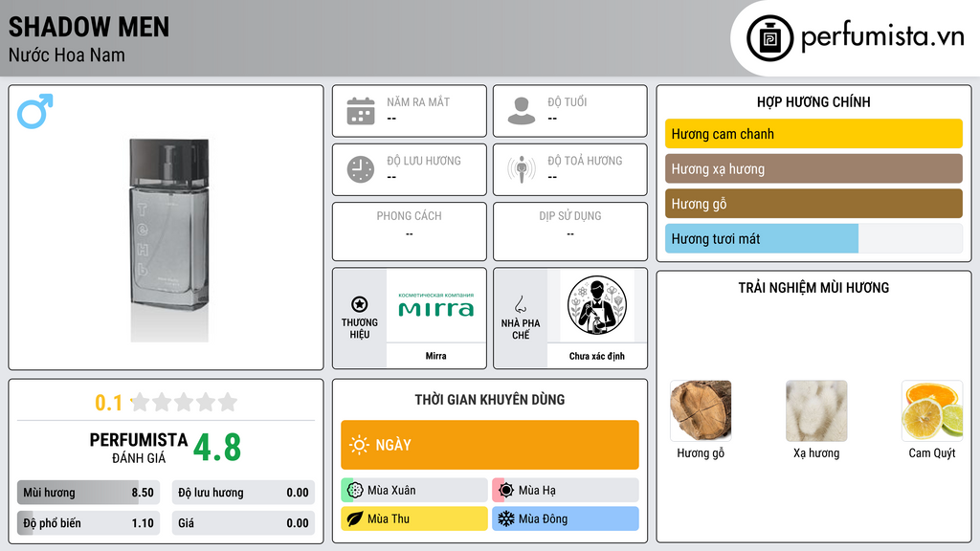The width and height of the screenshot is (980, 551).
Task: Click the TRẢI NGHIỆM MÙI HƯƠNG heading
Action: (x=813, y=287)
